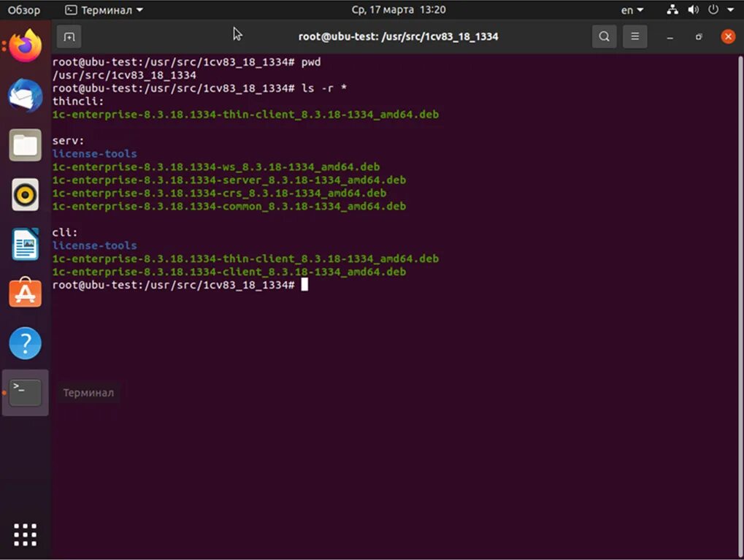Launch Rhythmbox music player

tap(25, 194)
